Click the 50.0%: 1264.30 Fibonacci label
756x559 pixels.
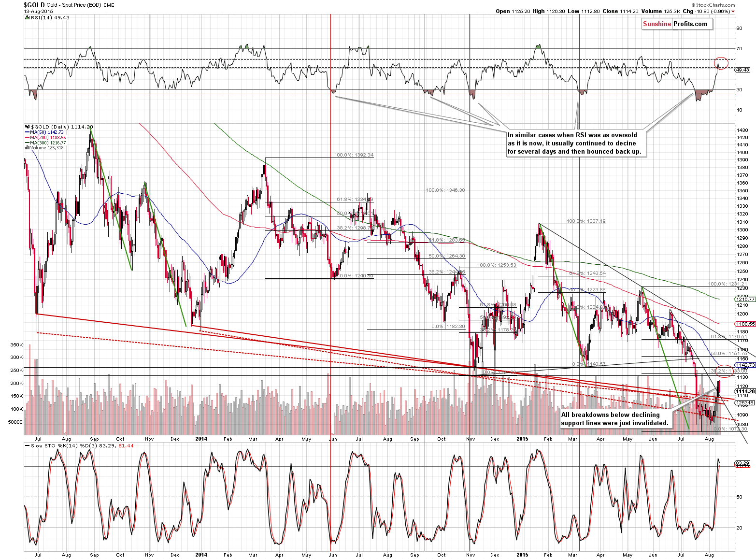446,256
